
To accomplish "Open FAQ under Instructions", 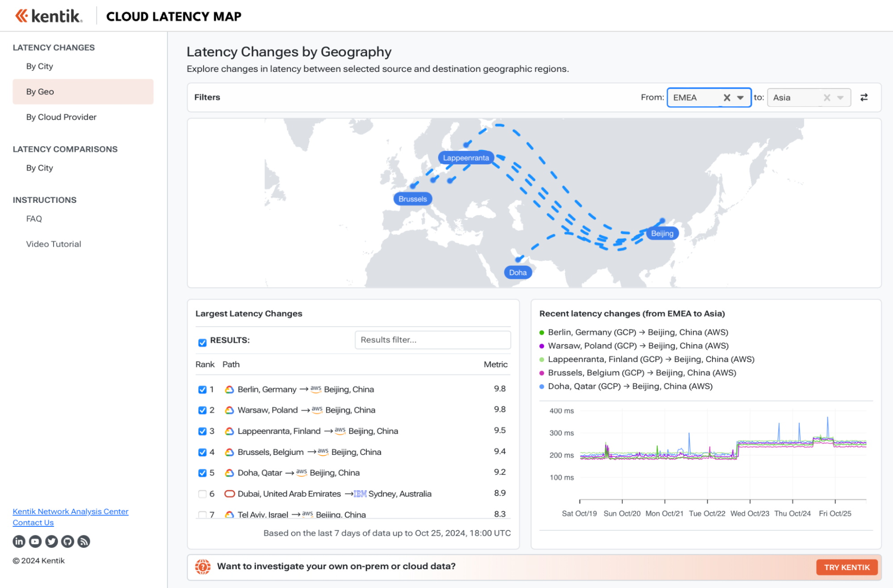I will point(34,218).
